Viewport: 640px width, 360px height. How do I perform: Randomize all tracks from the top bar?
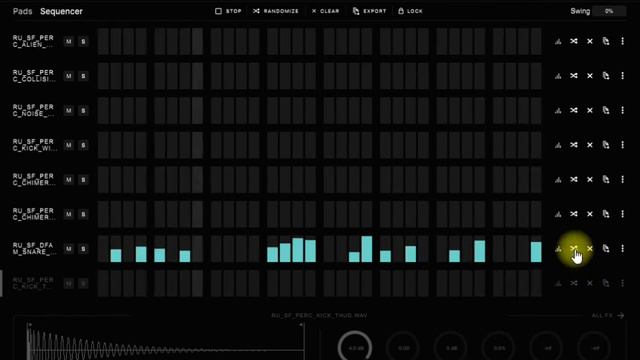276,11
